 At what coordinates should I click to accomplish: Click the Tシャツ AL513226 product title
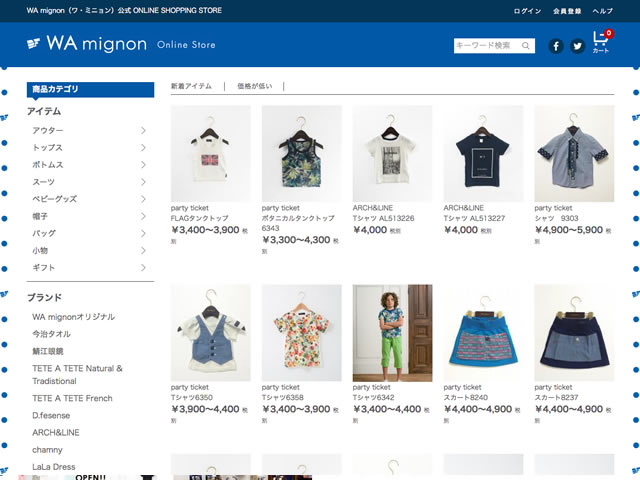coord(383,218)
